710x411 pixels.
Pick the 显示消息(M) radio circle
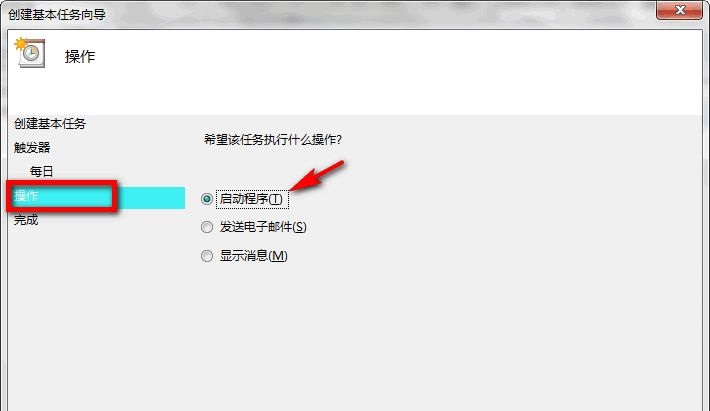pos(207,256)
